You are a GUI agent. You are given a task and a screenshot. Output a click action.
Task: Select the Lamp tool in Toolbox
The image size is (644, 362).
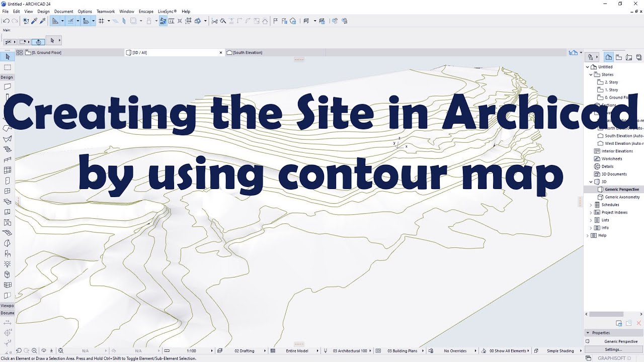7,264
